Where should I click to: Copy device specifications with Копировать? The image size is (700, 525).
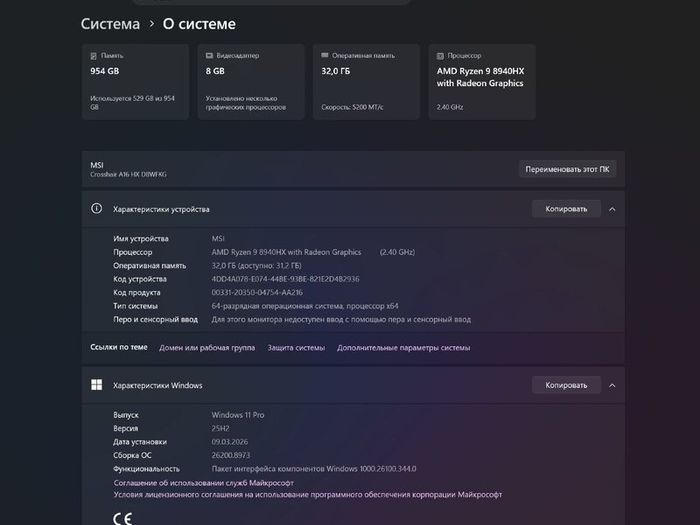click(566, 209)
